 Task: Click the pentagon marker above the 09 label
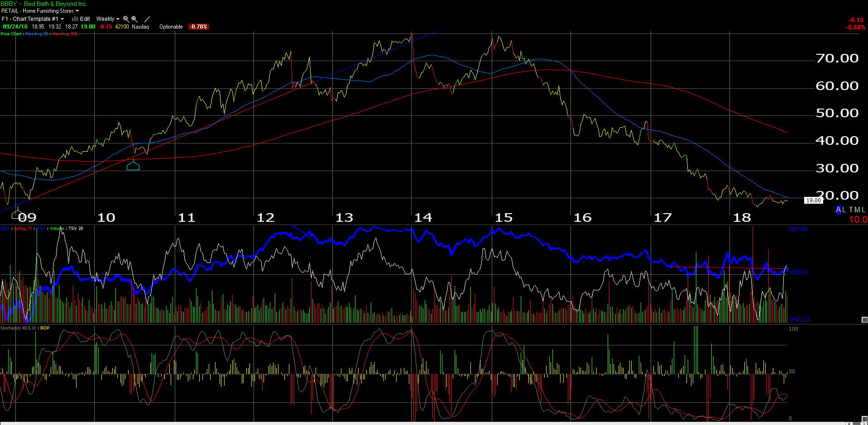point(17,214)
